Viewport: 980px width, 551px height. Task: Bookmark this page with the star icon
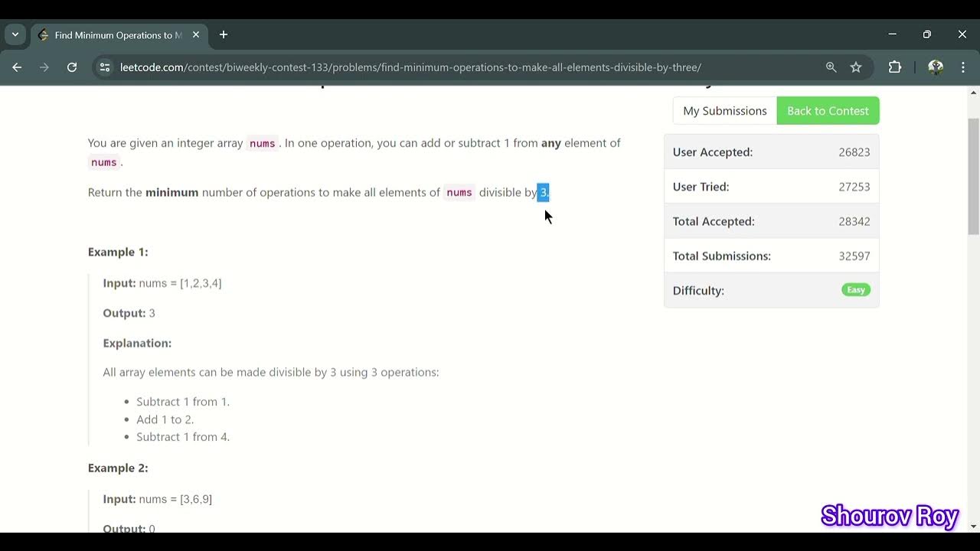pos(856,67)
